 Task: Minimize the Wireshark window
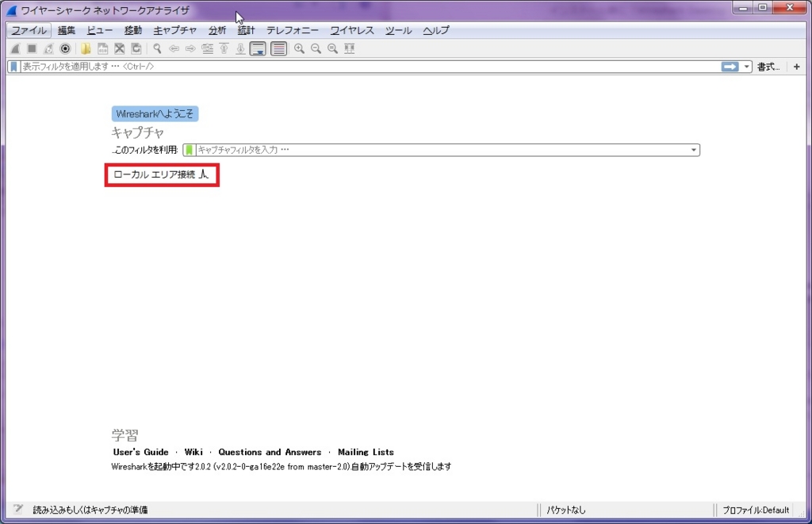click(743, 8)
